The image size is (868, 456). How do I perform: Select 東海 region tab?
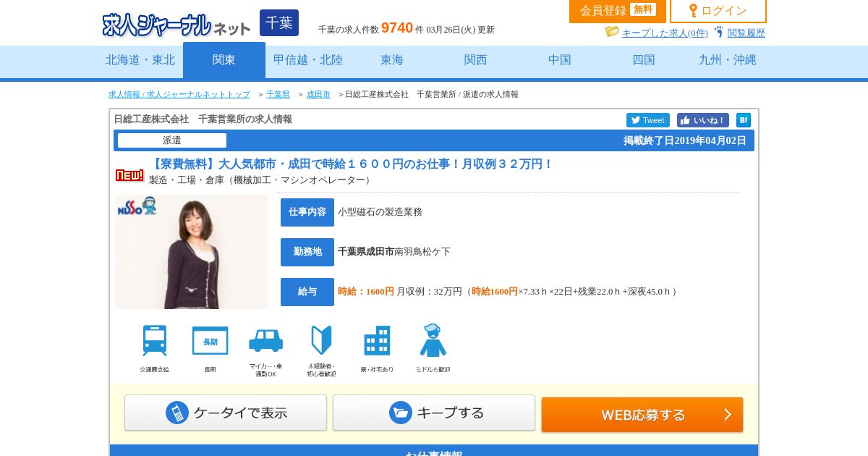[392, 60]
